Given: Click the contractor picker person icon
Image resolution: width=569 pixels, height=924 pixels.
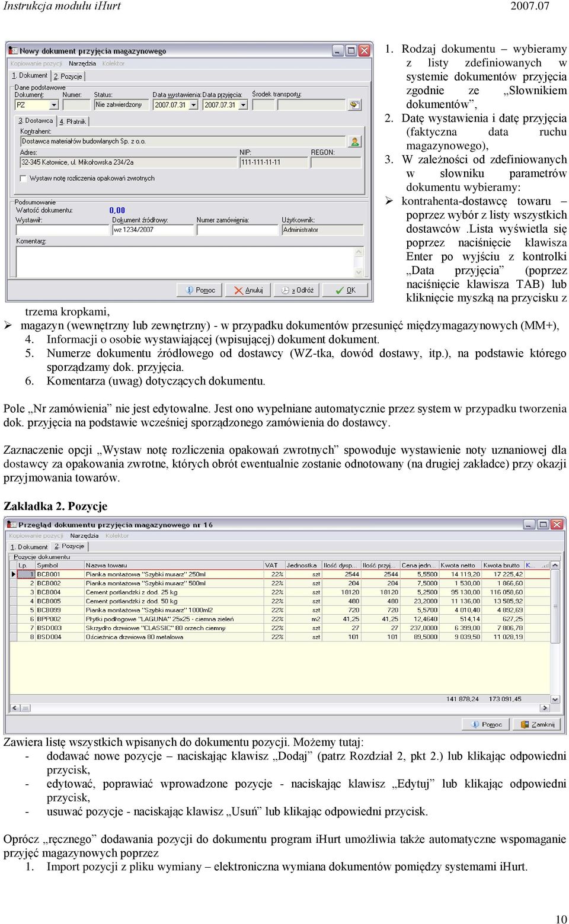Looking at the screenshot, I should (354, 142).
